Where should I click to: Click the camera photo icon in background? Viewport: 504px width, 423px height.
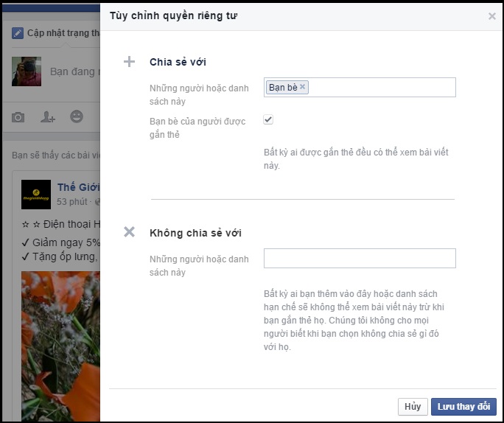pos(18,117)
